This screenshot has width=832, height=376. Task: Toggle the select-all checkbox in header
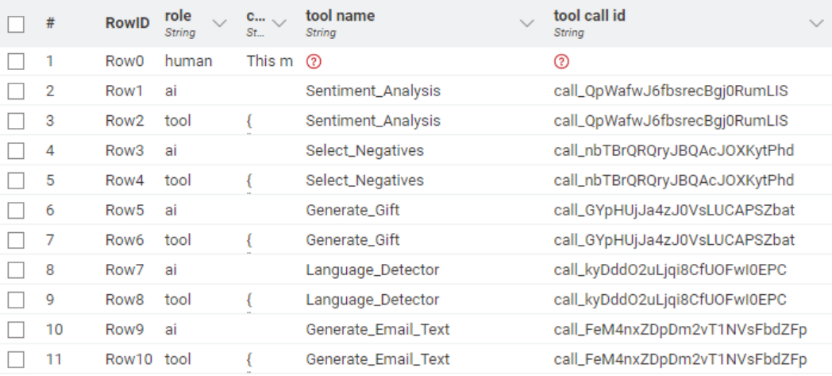click(x=16, y=24)
